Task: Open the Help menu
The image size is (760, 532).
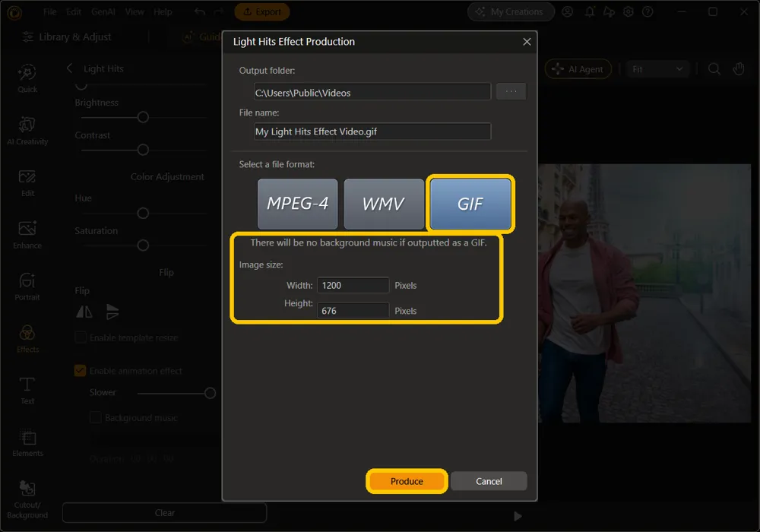Action: 163,11
